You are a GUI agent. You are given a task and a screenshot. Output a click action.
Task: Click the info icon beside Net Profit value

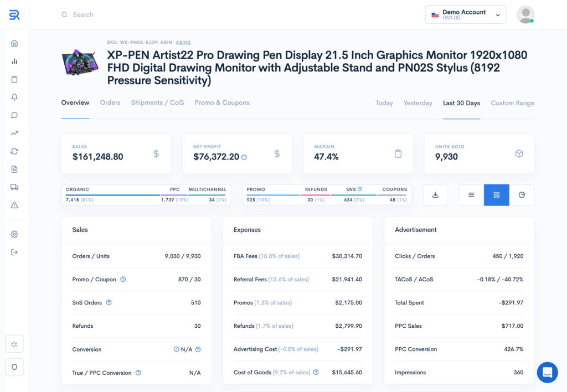pos(244,157)
